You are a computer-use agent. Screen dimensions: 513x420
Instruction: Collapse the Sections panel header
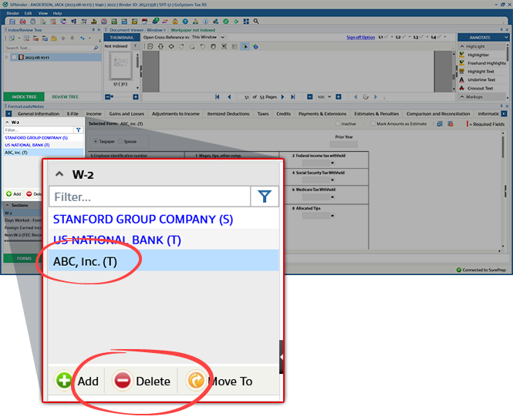[x=7, y=205]
